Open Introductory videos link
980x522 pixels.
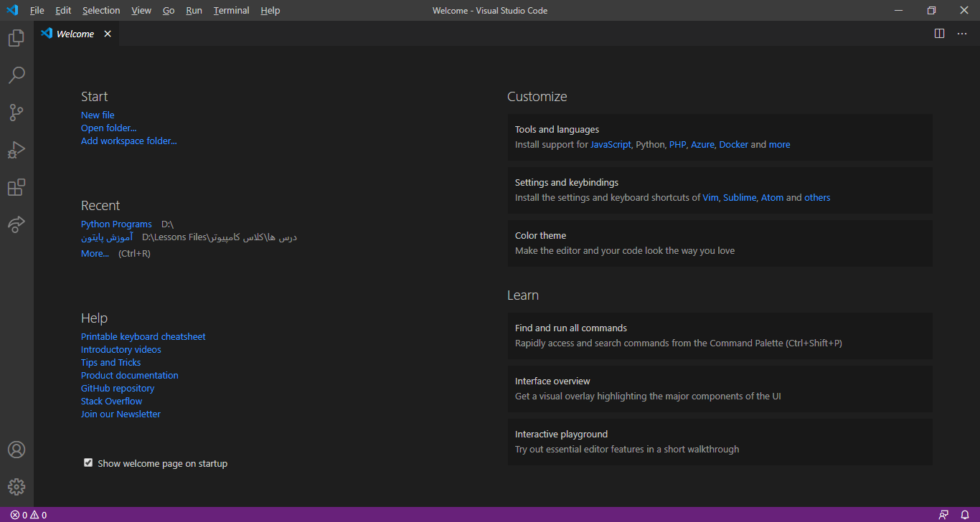click(x=121, y=349)
